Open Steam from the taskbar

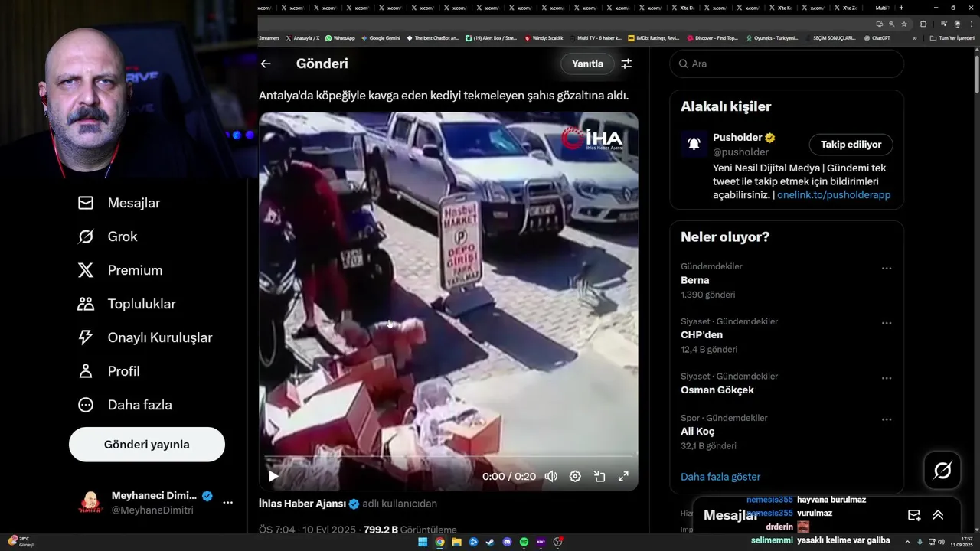point(490,542)
